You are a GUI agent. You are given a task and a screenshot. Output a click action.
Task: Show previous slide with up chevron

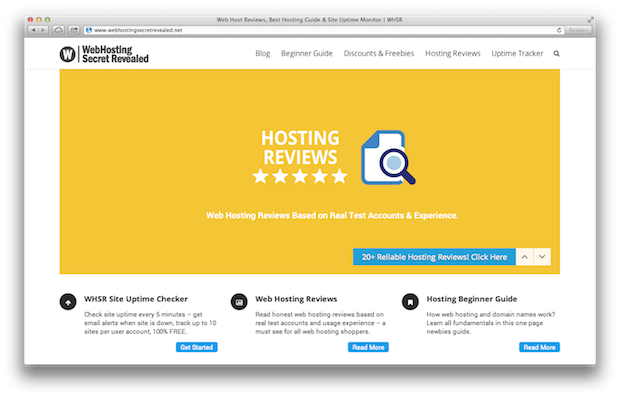524,257
